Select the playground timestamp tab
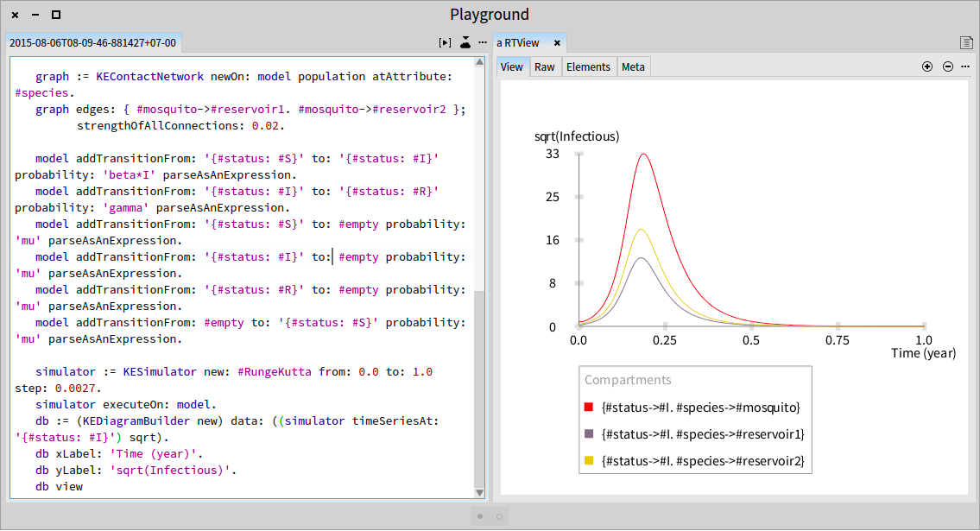 (x=92, y=42)
